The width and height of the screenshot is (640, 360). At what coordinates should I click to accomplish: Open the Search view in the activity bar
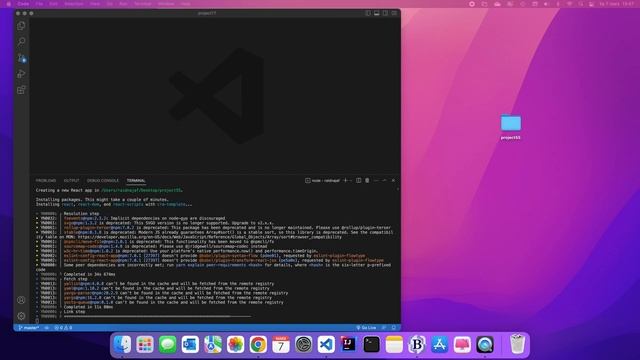click(x=21, y=42)
